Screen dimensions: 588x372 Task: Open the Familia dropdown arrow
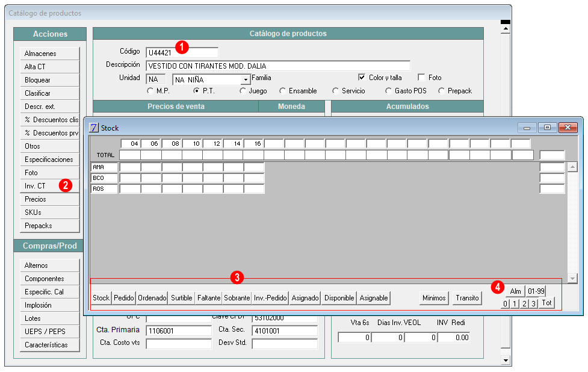coord(245,80)
